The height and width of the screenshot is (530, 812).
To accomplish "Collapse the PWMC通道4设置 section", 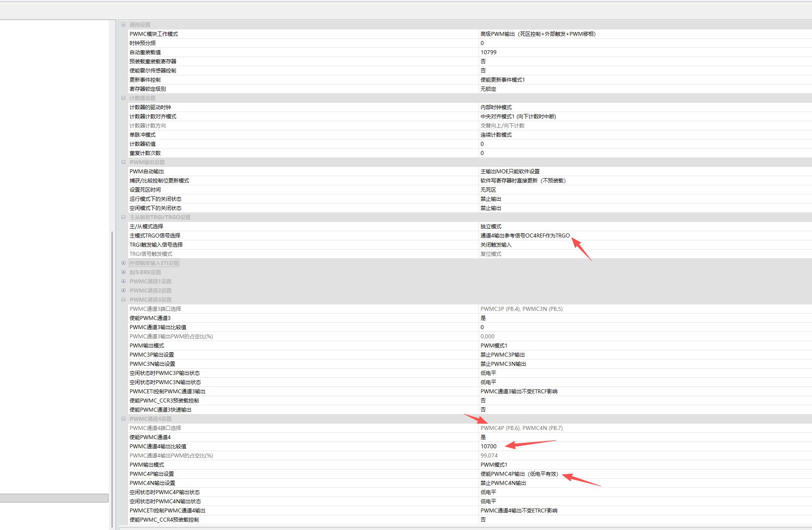I will point(124,419).
